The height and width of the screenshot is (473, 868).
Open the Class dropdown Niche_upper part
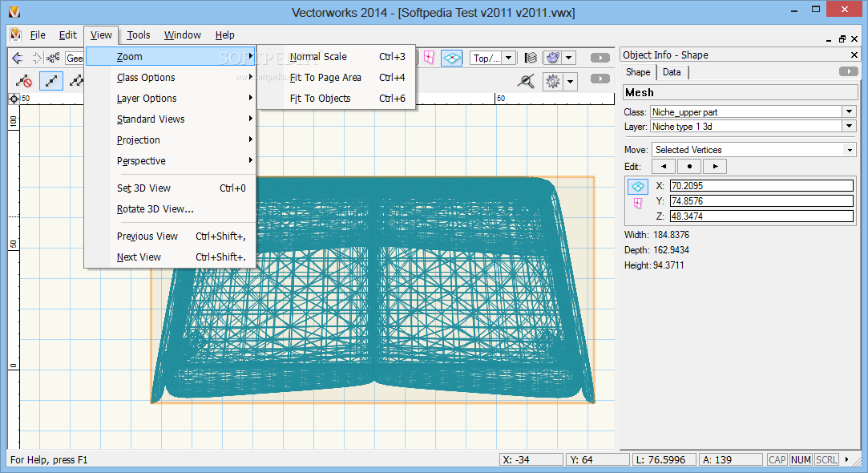(850, 111)
